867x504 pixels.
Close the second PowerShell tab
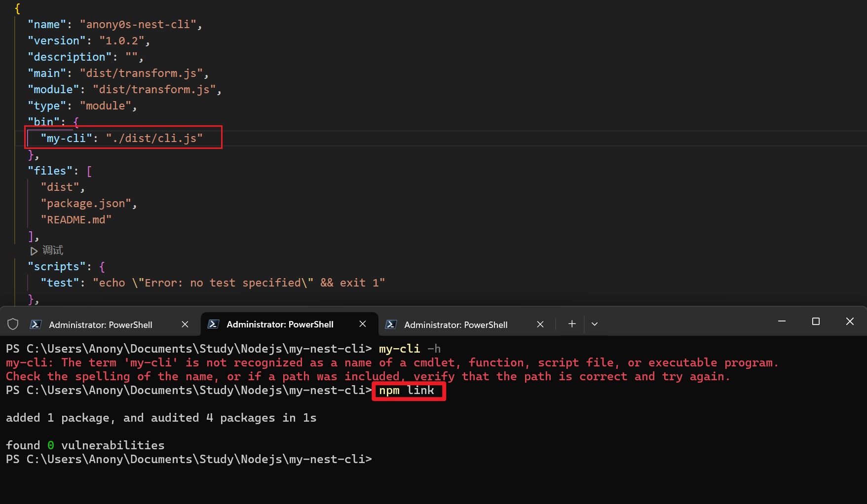coord(363,324)
